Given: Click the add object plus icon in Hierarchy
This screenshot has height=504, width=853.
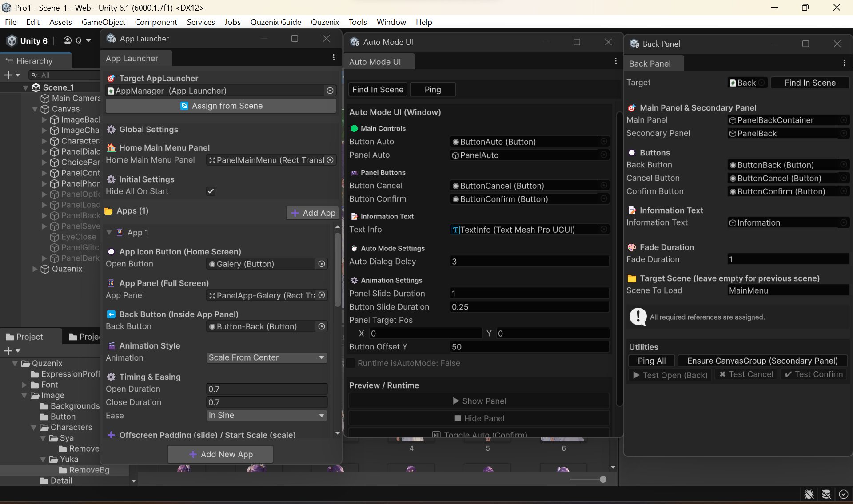Looking at the screenshot, I should tap(8, 75).
